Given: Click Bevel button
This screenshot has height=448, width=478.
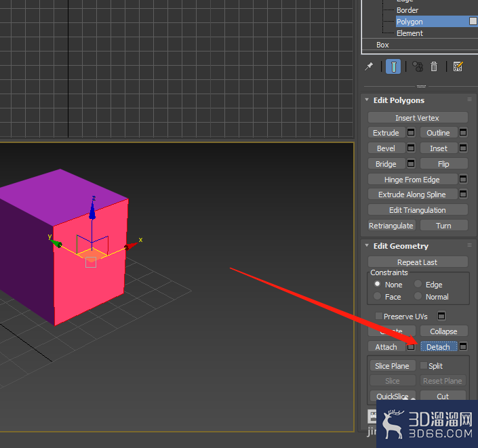Looking at the screenshot, I should [x=386, y=148].
